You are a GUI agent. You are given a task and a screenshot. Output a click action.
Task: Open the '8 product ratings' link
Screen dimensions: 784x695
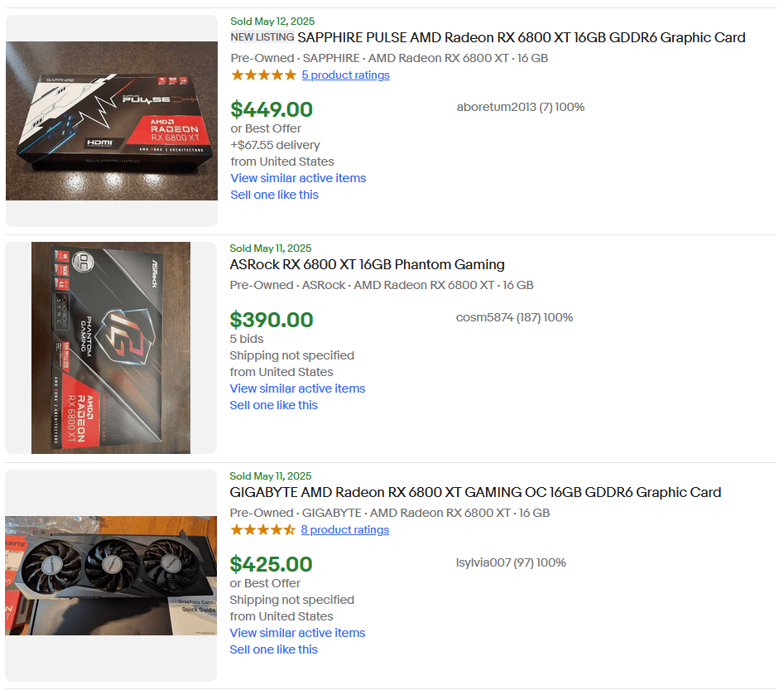[344, 530]
